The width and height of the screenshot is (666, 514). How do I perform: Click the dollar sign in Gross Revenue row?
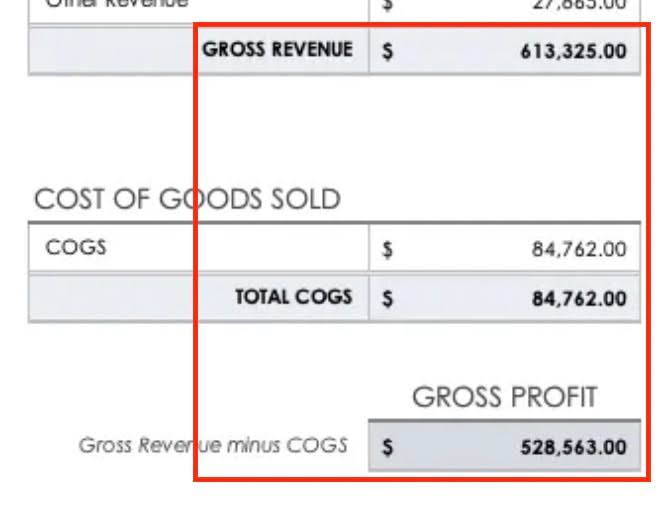coord(388,51)
